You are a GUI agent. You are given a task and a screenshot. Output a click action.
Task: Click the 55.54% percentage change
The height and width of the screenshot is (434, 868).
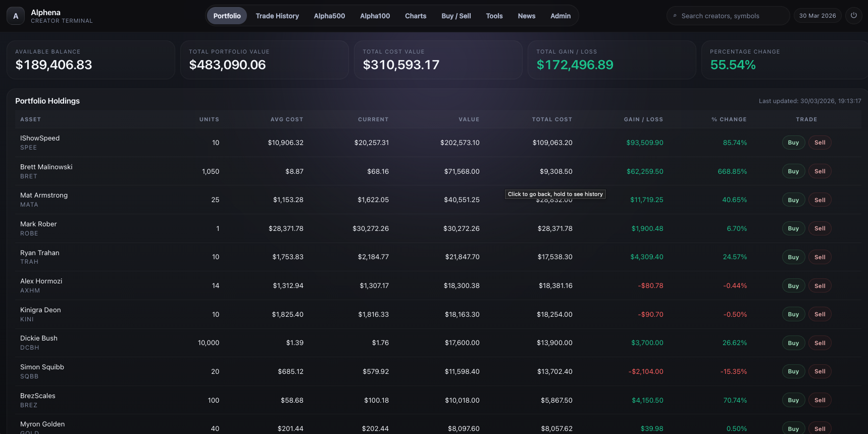click(x=733, y=65)
